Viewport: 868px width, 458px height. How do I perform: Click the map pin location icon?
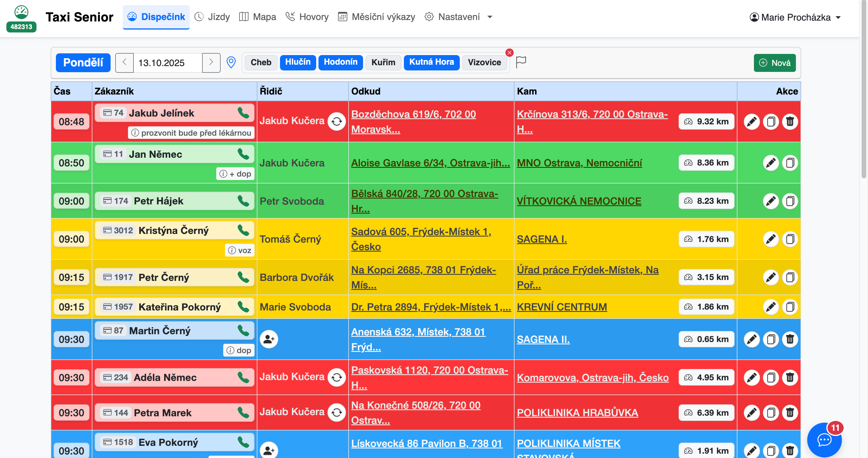[x=231, y=63]
